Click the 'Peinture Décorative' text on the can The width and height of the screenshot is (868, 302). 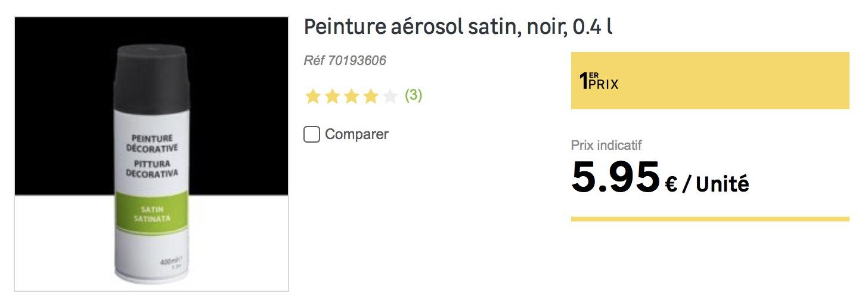click(x=153, y=143)
